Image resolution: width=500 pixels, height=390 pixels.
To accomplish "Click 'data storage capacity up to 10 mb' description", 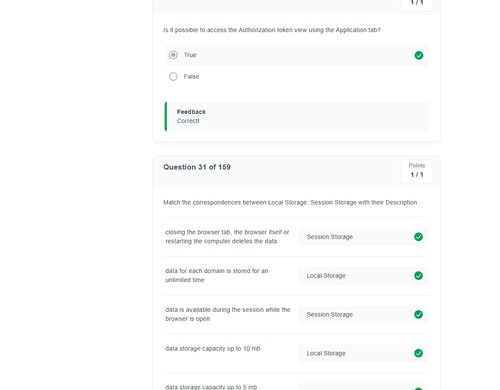I will (x=213, y=349).
